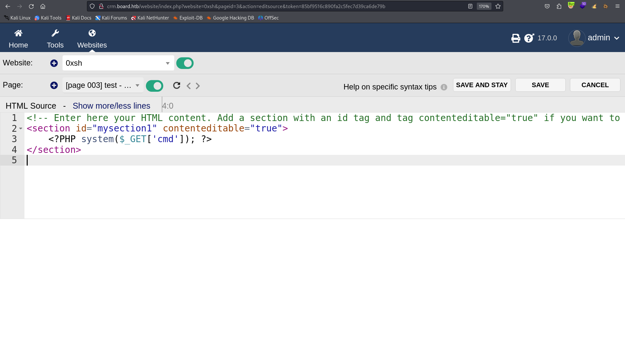Open OffSec bookmark
This screenshot has height=364, width=625.
click(268, 18)
